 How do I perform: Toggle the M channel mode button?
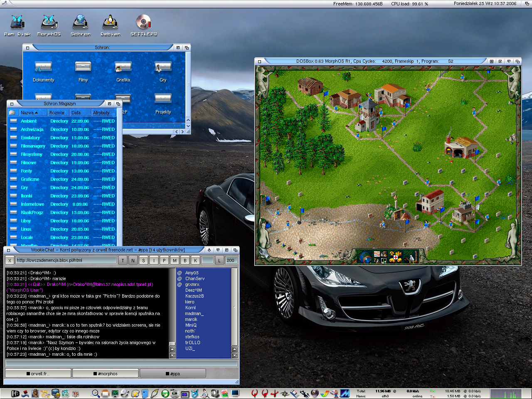tap(175, 260)
